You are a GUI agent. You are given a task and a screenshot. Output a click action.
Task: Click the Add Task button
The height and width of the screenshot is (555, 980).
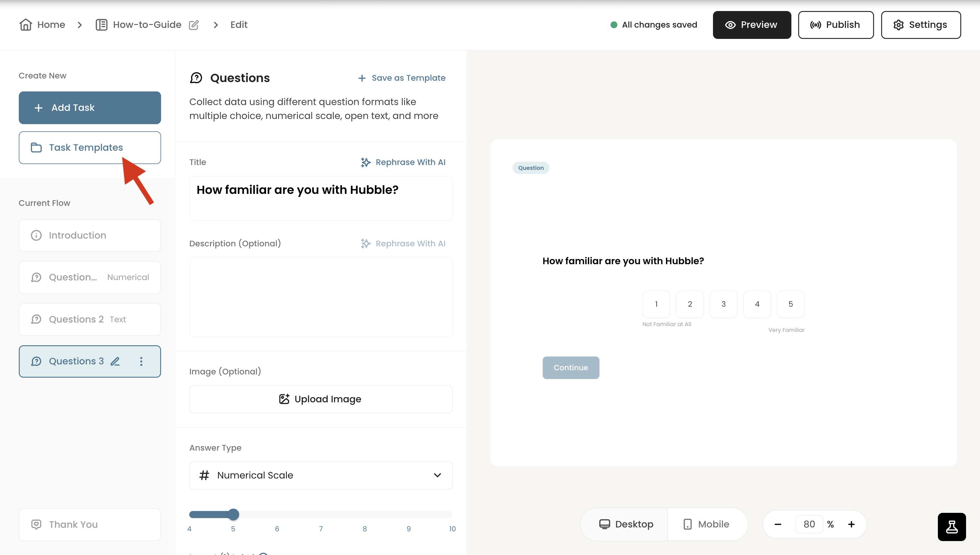click(89, 108)
